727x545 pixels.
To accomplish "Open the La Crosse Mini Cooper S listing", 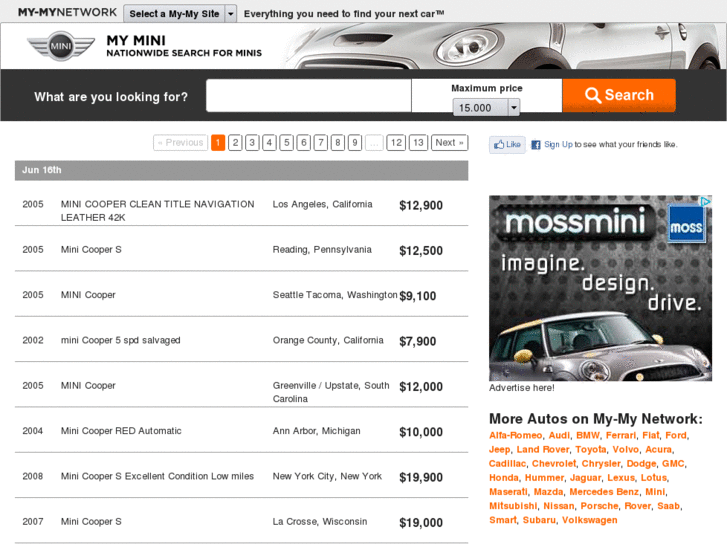I will [x=241, y=522].
